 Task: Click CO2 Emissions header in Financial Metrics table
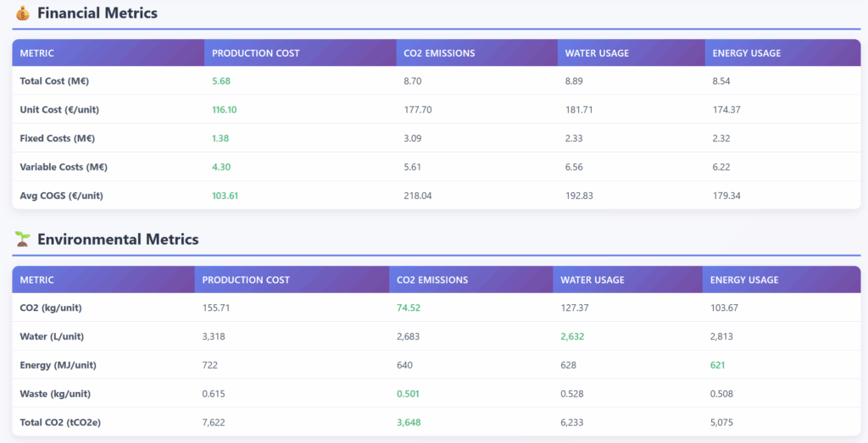(x=439, y=53)
